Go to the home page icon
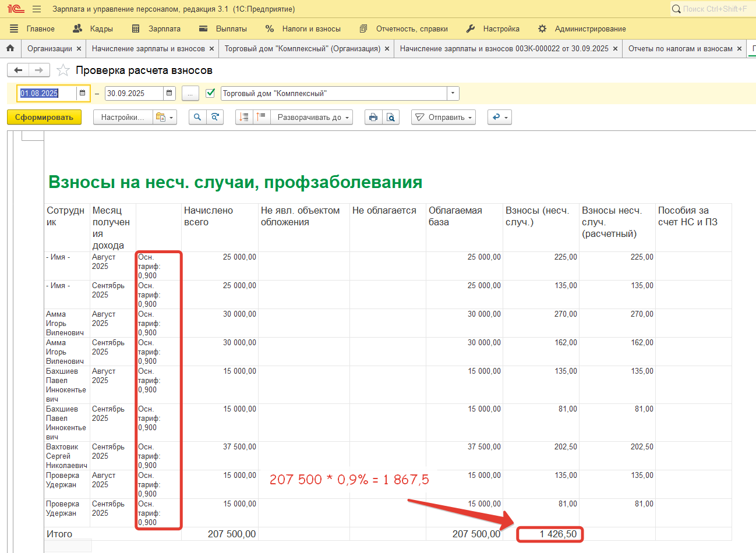Screen dimensions: 756x553 click(10, 48)
